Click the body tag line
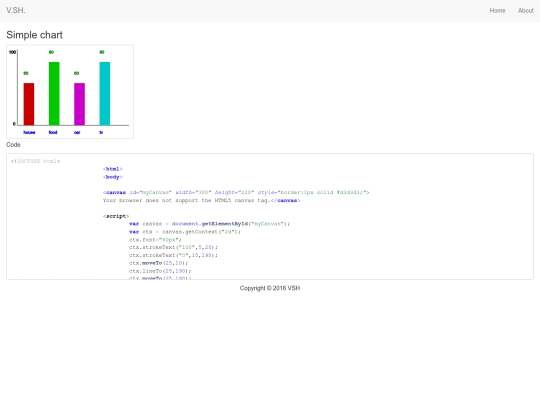The width and height of the screenshot is (540, 405). click(x=113, y=177)
